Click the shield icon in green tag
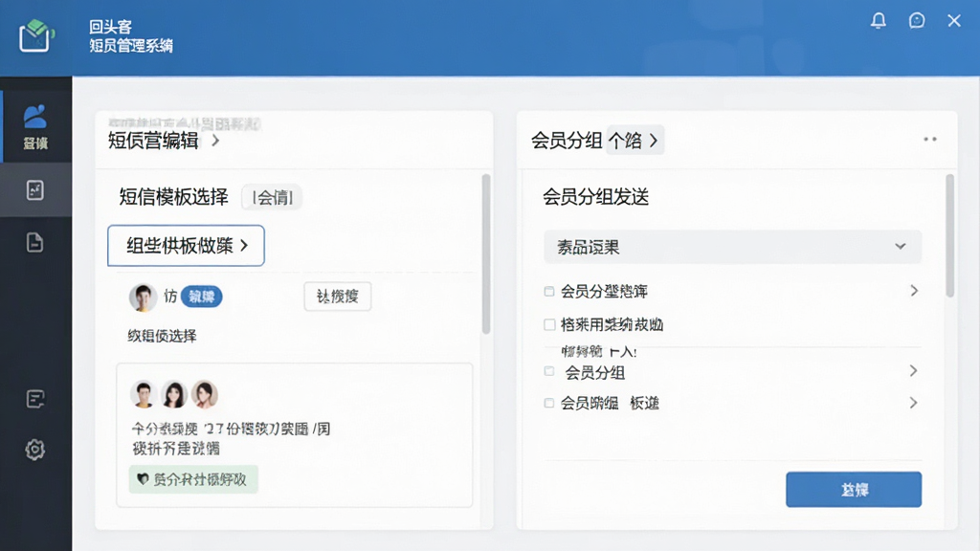 [x=143, y=479]
